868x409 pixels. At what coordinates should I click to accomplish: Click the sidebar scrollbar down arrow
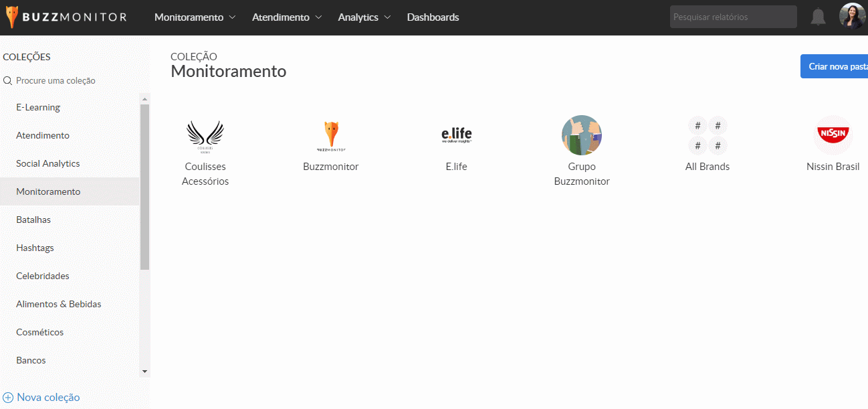pyautogui.click(x=144, y=371)
